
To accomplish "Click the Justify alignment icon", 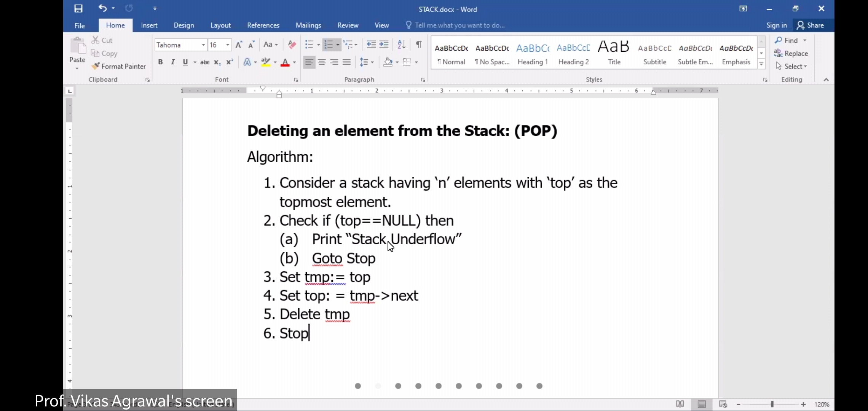I will (x=346, y=62).
